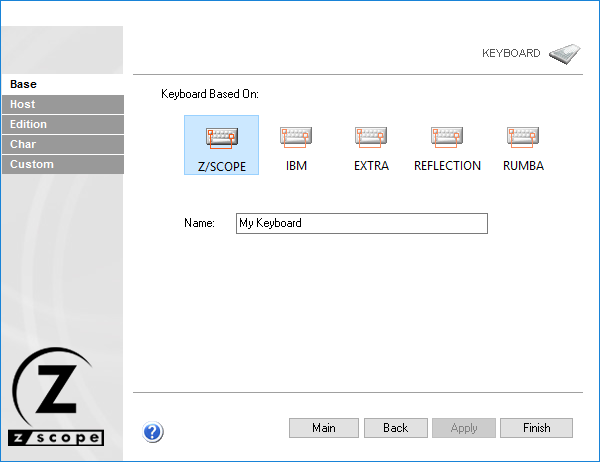This screenshot has width=600, height=462.
Task: Click the Apply button
Action: point(464,428)
